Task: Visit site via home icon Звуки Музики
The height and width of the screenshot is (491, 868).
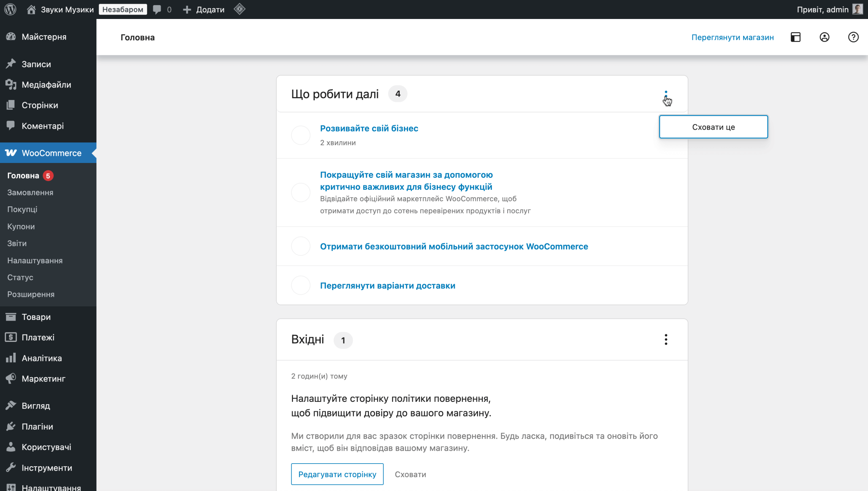Action: (x=31, y=9)
